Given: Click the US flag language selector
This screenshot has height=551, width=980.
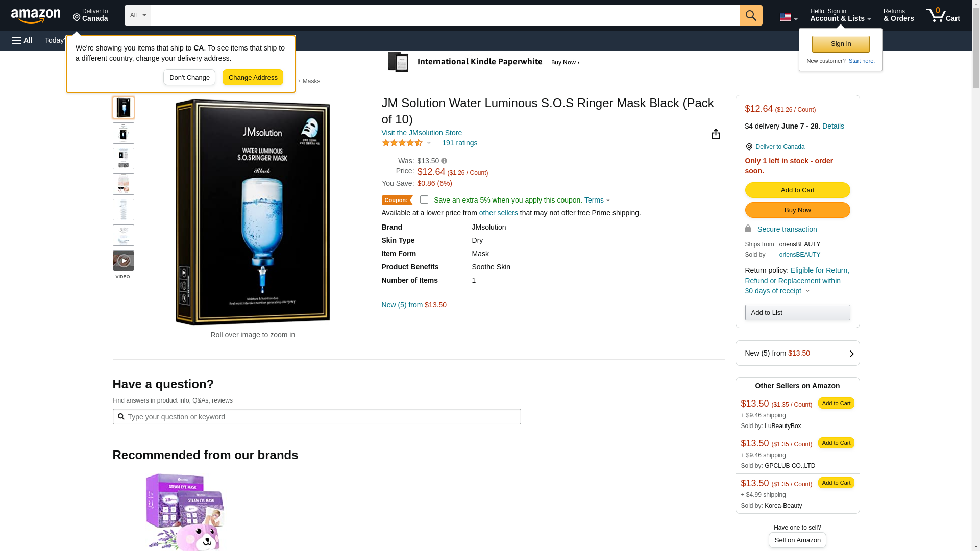Looking at the screenshot, I should (x=788, y=17).
